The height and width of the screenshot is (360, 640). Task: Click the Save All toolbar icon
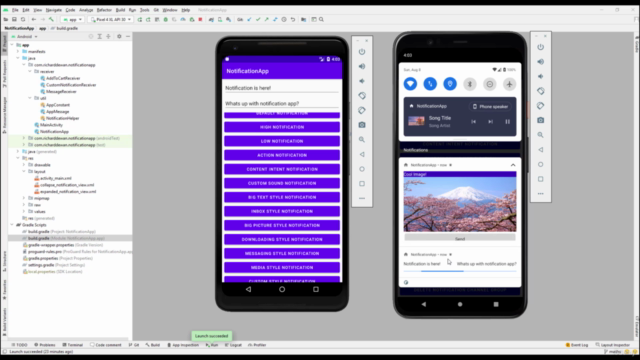14,19
